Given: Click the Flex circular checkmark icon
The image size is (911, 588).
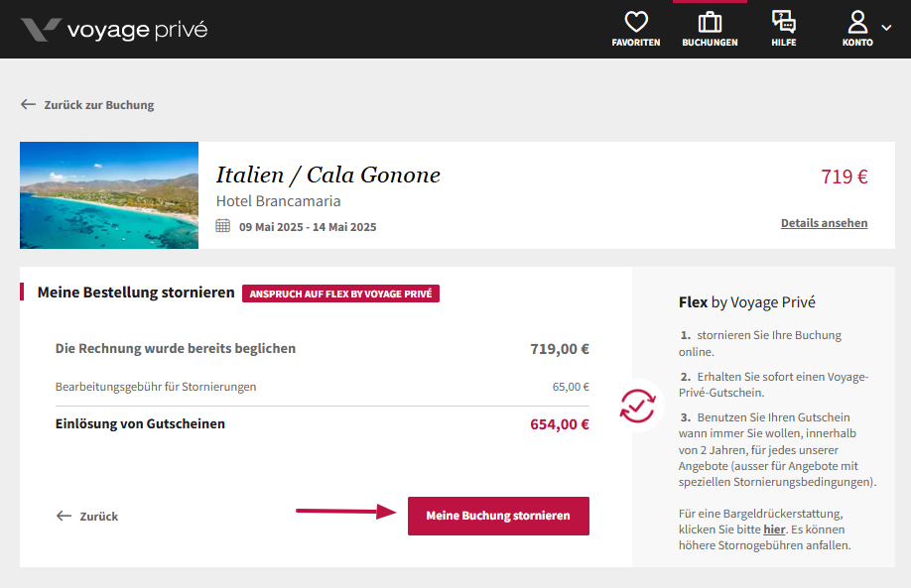Looking at the screenshot, I should 637,406.
